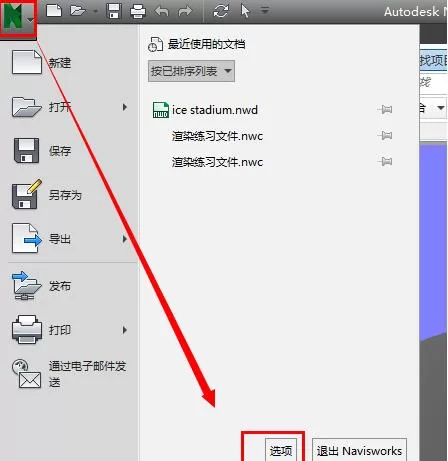Click the 发布 network folder icon
This screenshot has width=448, height=461.
(26, 286)
